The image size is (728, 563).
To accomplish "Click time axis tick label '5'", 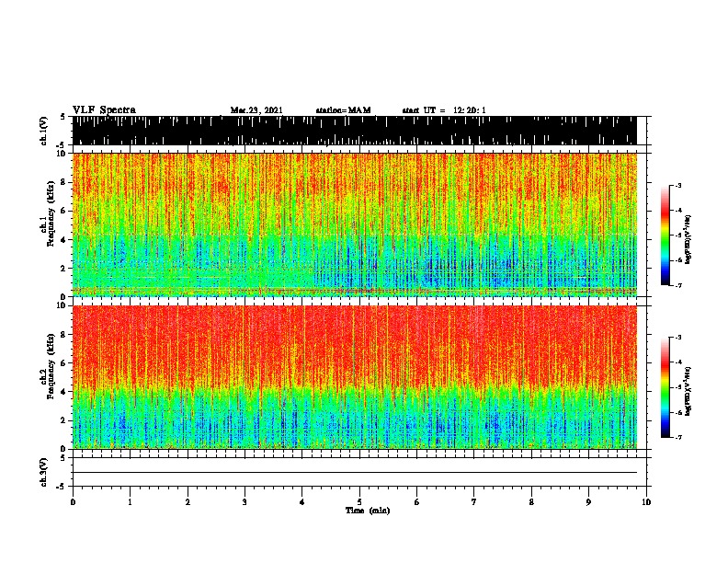I will [x=359, y=502].
